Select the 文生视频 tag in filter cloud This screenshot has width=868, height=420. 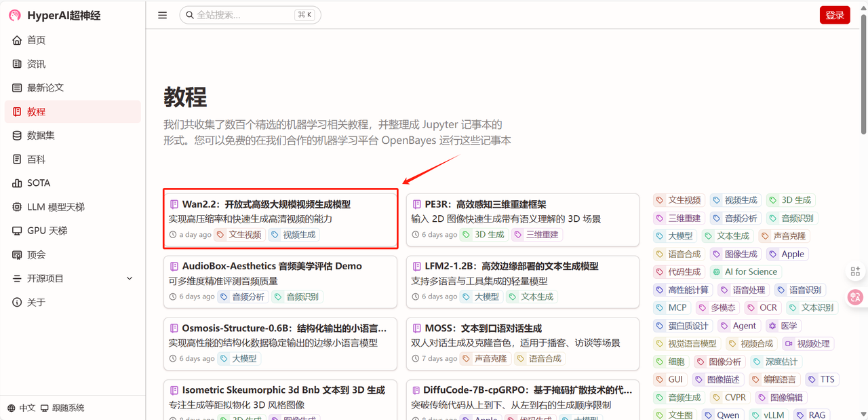(678, 200)
